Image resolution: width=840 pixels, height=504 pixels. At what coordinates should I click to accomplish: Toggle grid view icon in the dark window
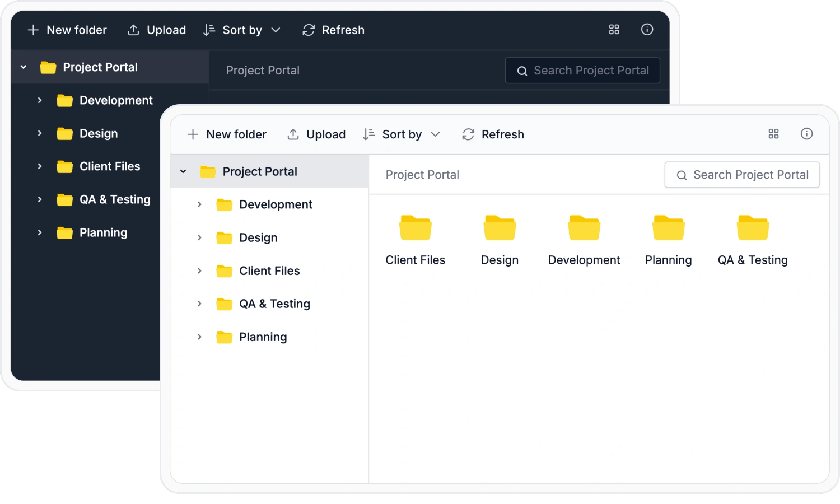pos(614,30)
